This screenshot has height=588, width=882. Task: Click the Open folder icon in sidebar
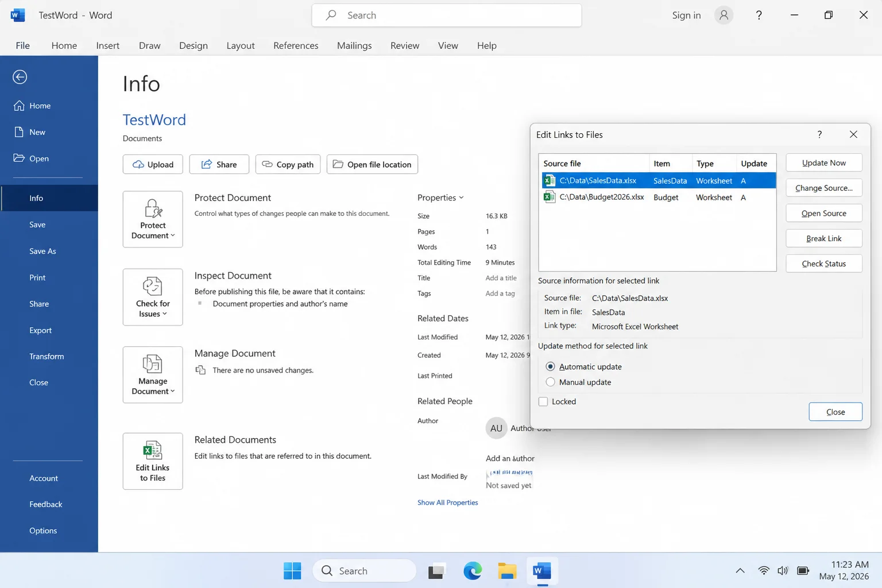19,158
